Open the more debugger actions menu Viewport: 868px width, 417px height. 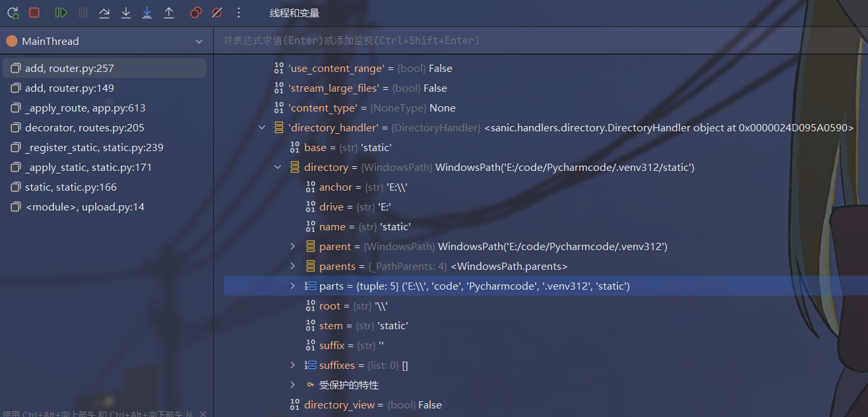[x=239, y=13]
